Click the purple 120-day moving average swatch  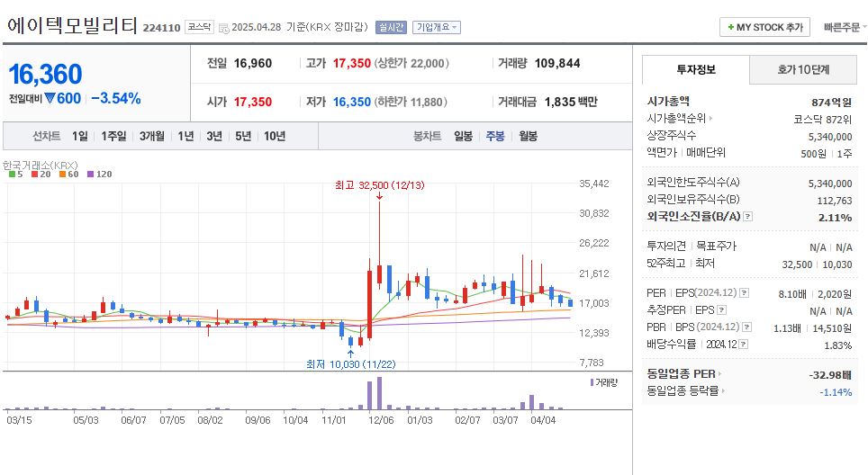coord(90,175)
